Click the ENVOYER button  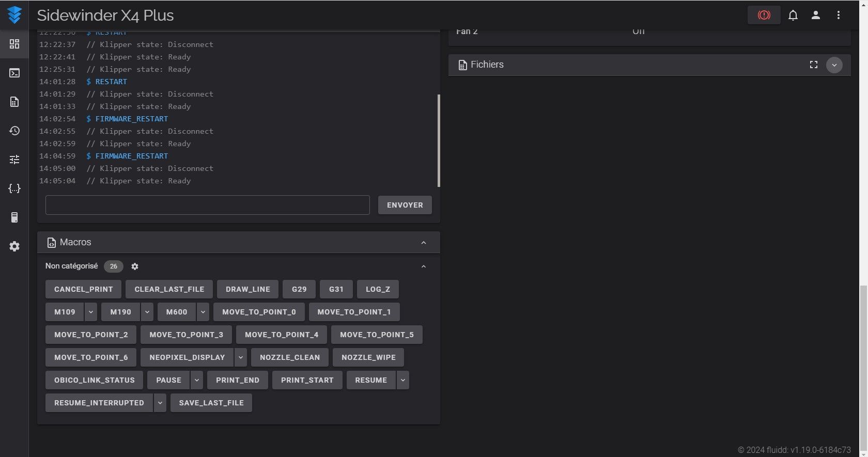(405, 205)
